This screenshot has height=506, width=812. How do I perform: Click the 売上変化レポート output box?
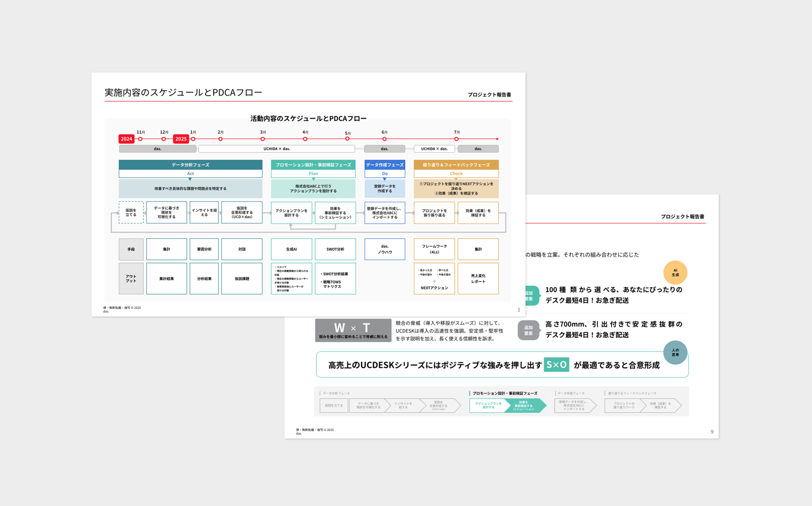click(478, 278)
